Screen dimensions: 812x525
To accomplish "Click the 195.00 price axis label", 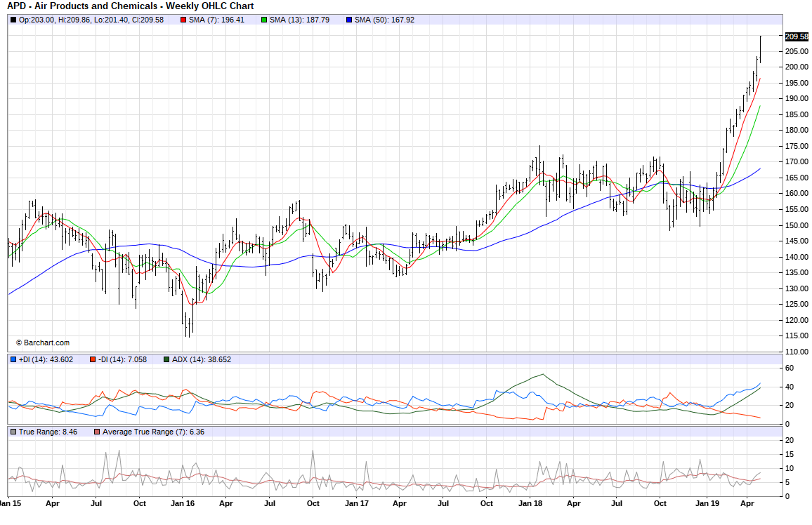I will click(797, 83).
